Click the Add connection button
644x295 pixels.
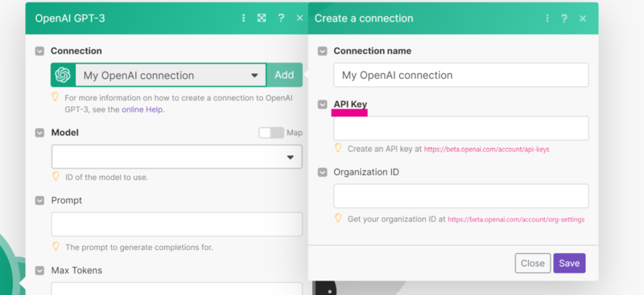coord(284,75)
